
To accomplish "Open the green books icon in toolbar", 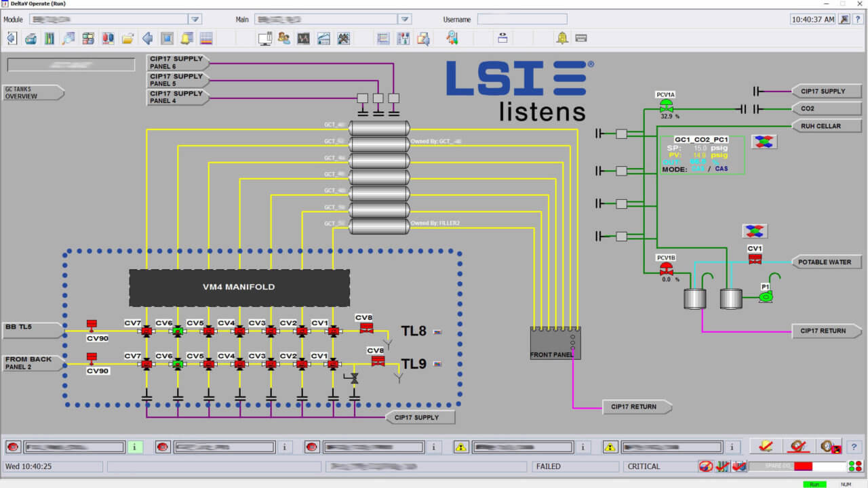I will pyautogui.click(x=50, y=39).
